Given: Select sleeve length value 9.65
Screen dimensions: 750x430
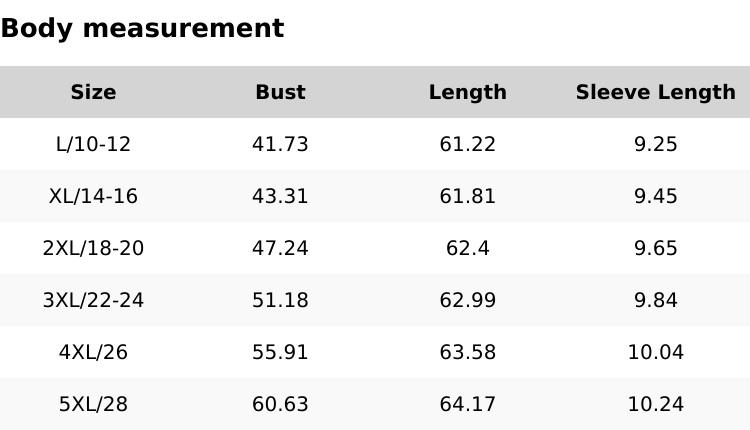Looking at the screenshot, I should 655,248.
